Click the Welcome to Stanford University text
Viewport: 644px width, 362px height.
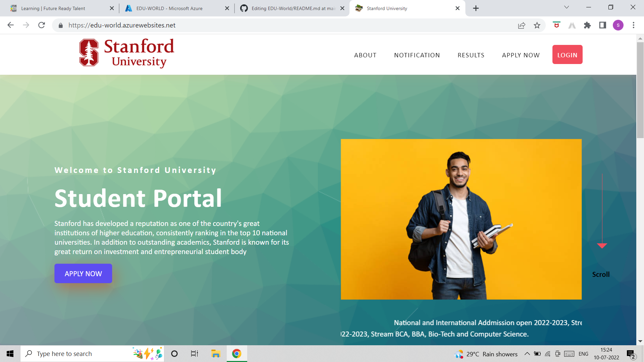click(135, 170)
